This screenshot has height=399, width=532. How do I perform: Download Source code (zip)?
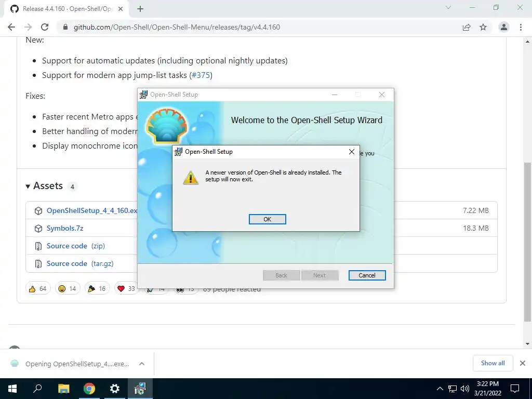pyautogui.click(x=76, y=246)
